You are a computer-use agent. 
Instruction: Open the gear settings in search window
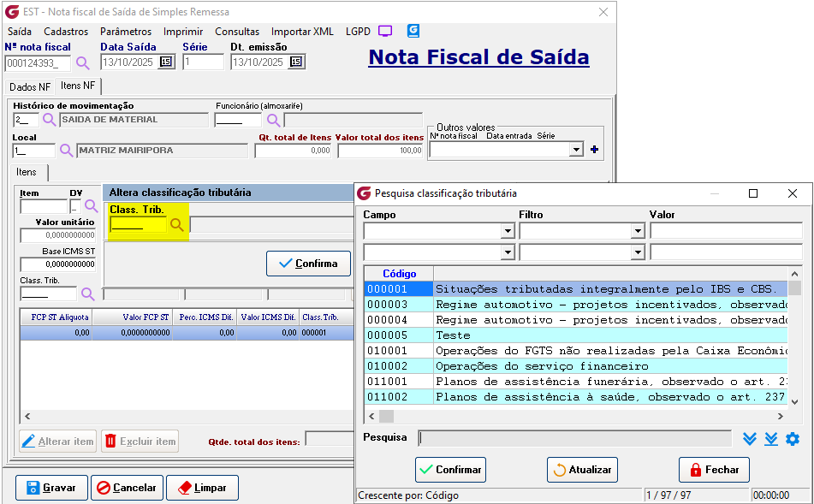[x=793, y=439]
